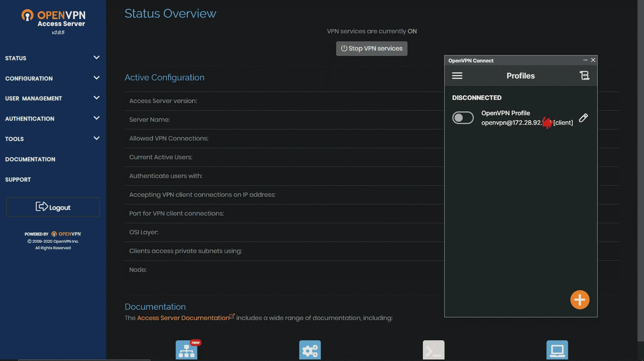644x361 pixels.
Task: Click the VPN services are currently ON text
Action: click(371, 31)
